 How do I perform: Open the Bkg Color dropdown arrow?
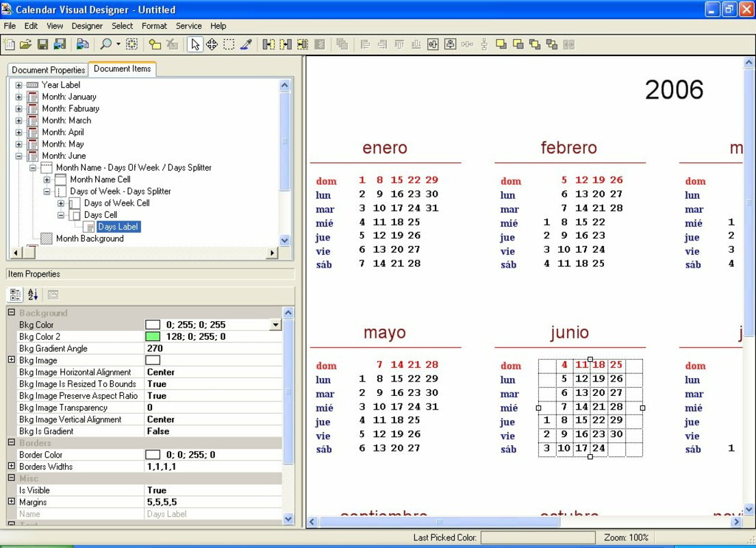[x=275, y=325]
